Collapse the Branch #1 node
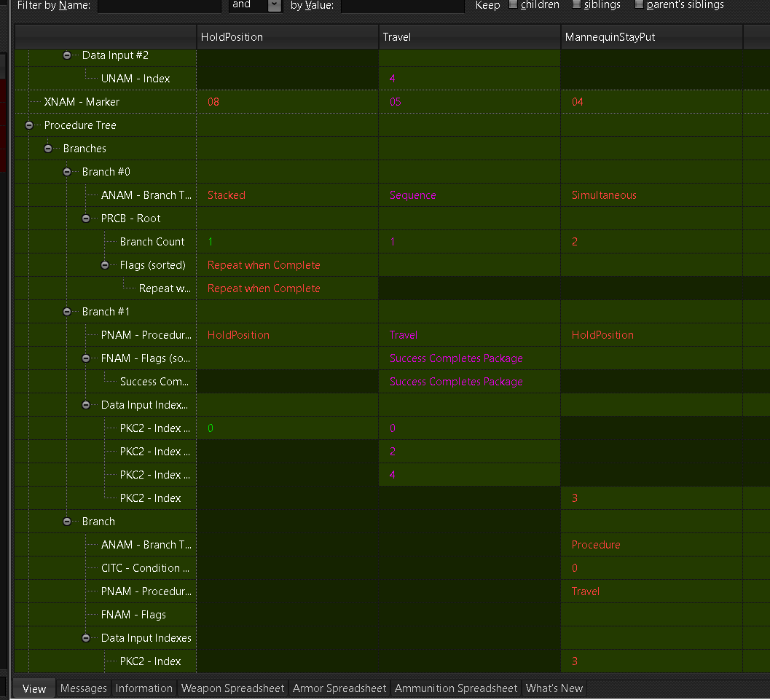Viewport: 770px width, 700px height. click(67, 312)
